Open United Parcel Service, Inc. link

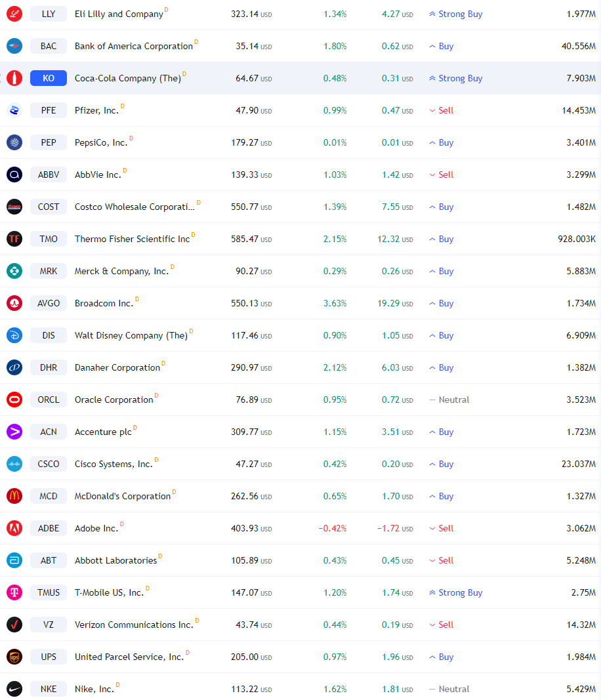tap(129, 657)
